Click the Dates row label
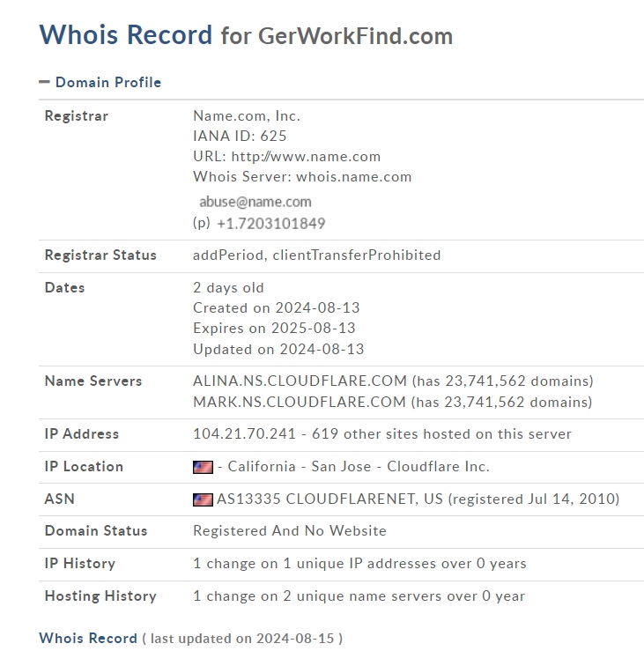This screenshot has height=651, width=644. pos(65,288)
